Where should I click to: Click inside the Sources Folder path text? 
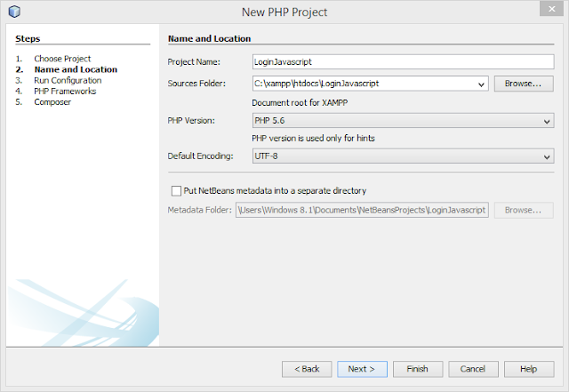[x=317, y=84]
